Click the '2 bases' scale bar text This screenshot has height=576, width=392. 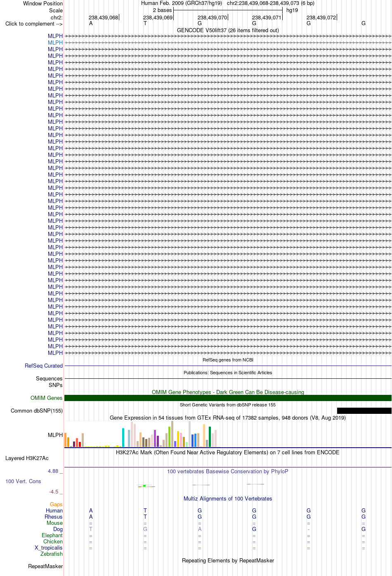pos(162,10)
